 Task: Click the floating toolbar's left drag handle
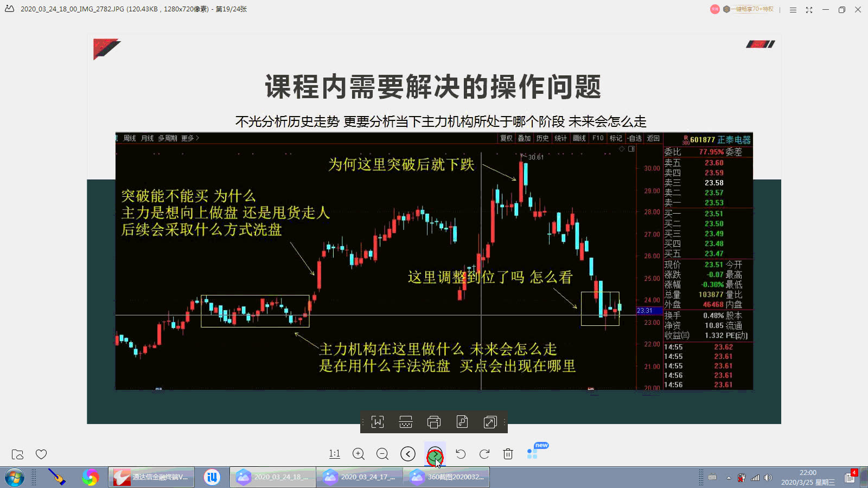pyautogui.click(x=363, y=422)
